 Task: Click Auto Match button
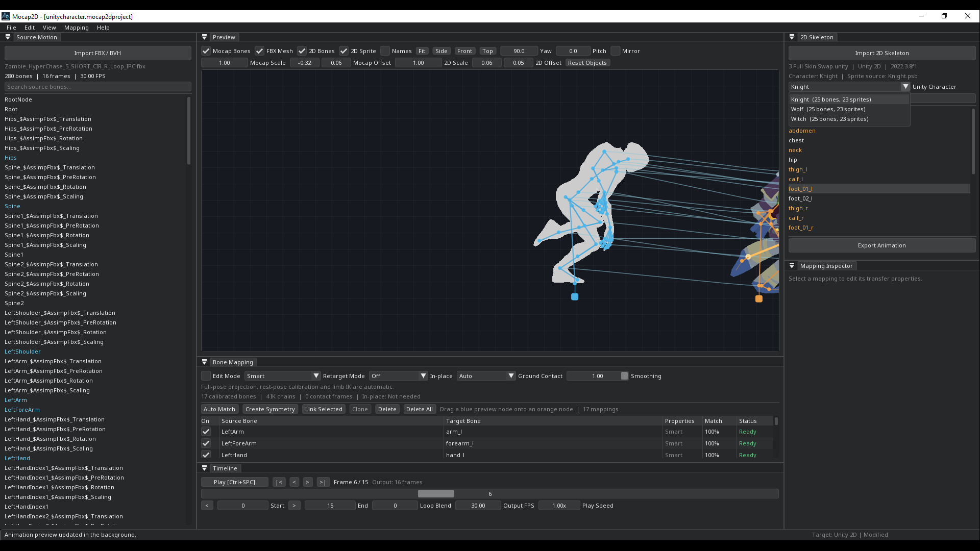pyautogui.click(x=219, y=409)
